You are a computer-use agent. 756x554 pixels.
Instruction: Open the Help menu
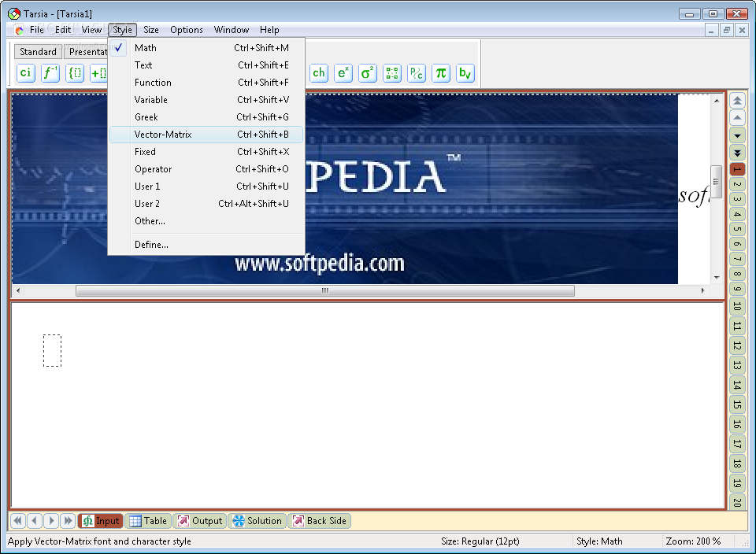point(269,30)
